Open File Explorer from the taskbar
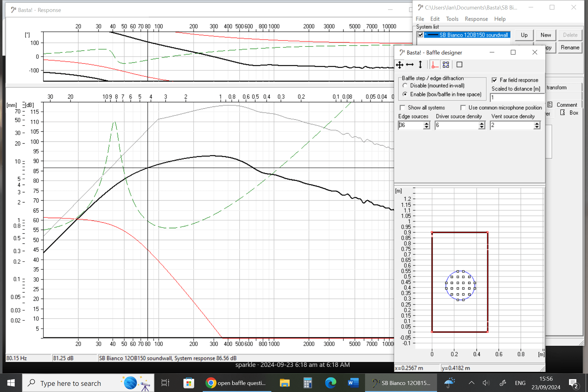Image resolution: width=588 pixels, height=392 pixels. coord(285,383)
